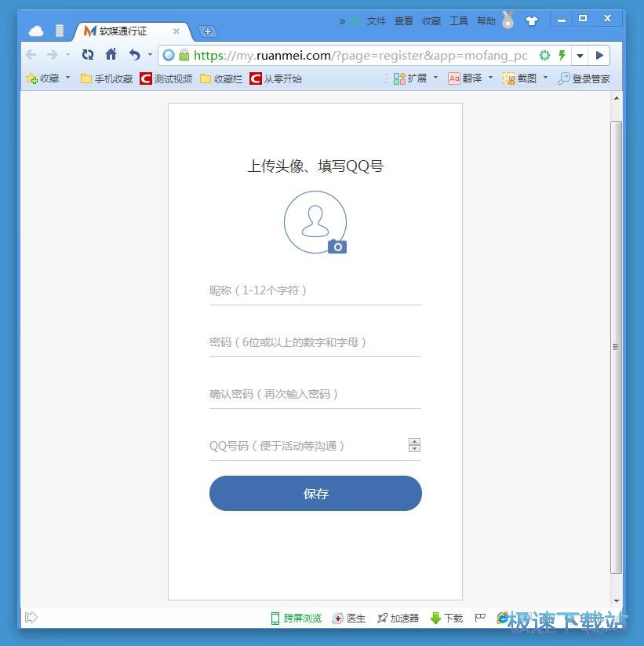Image resolution: width=644 pixels, height=646 pixels.
Task: Open the home page icon
Action: pyautogui.click(x=111, y=54)
